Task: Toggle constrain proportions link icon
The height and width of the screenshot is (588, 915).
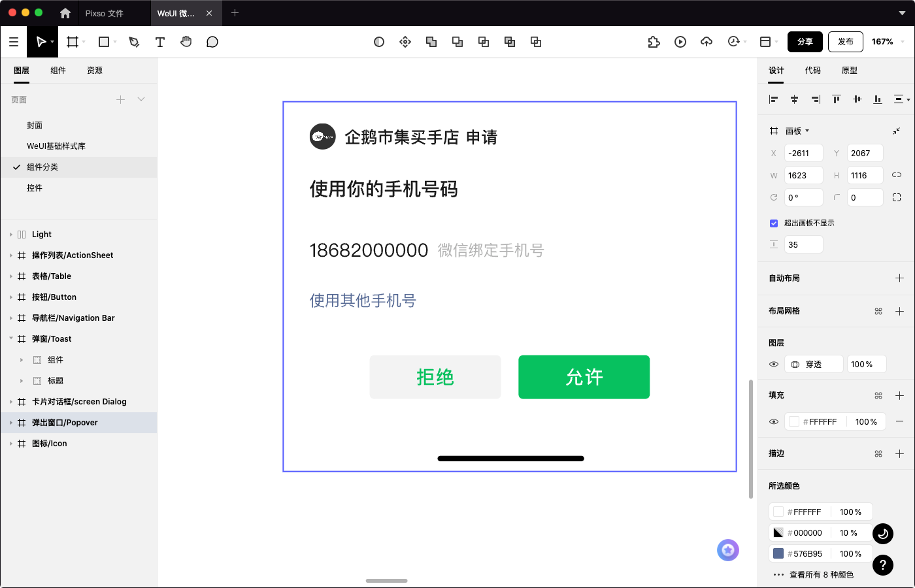Action: tap(897, 175)
